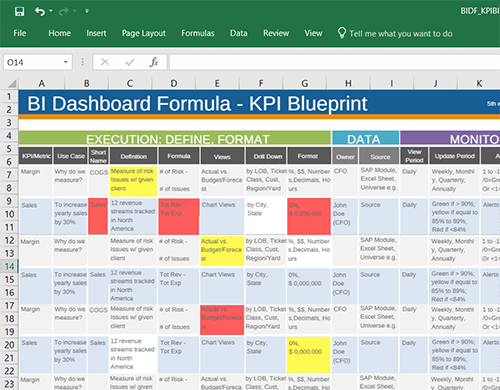This screenshot has width=500, height=390.
Task: Open the Undo history dropdown arrow
Action: pos(51,11)
